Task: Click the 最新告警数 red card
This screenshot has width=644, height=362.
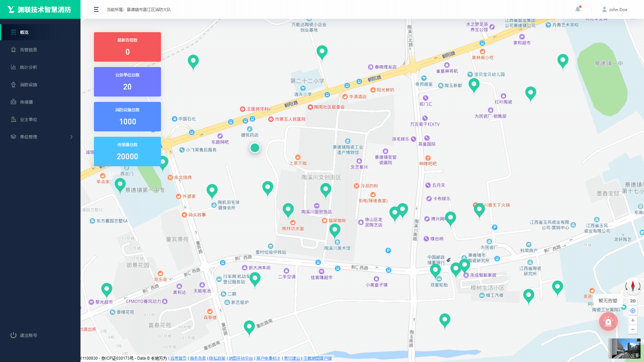Action: (127, 47)
